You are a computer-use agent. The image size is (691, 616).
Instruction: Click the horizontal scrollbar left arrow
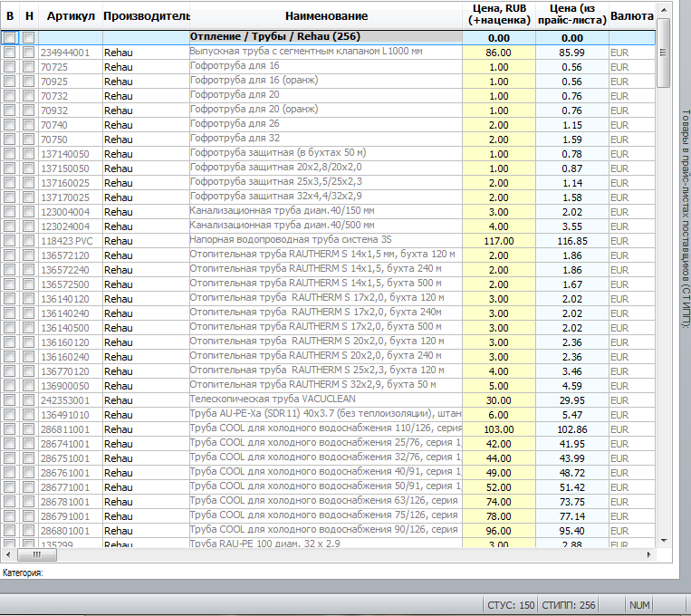point(8,554)
